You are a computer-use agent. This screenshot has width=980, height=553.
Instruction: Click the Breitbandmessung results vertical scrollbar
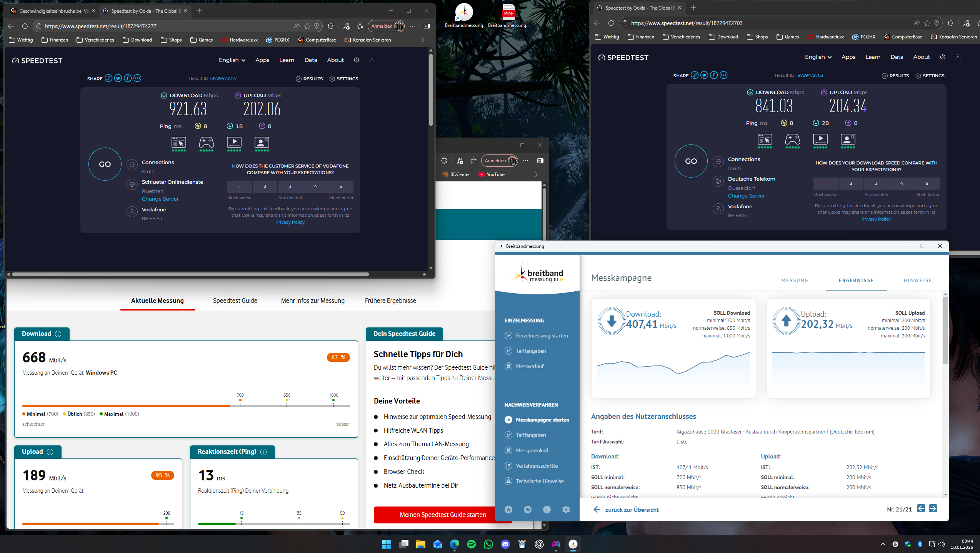(x=945, y=330)
